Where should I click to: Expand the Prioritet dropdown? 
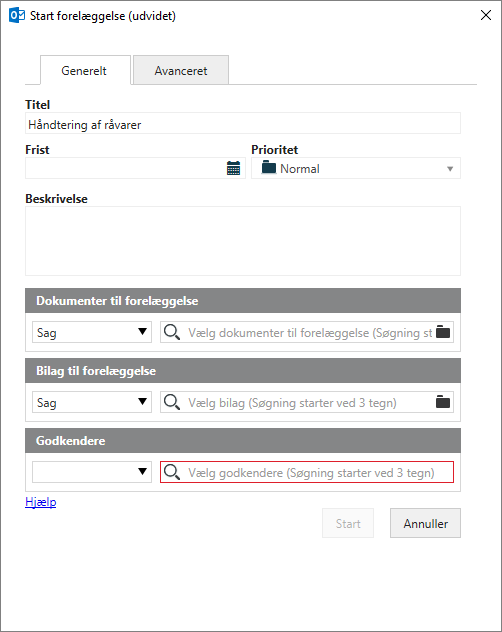tap(450, 169)
